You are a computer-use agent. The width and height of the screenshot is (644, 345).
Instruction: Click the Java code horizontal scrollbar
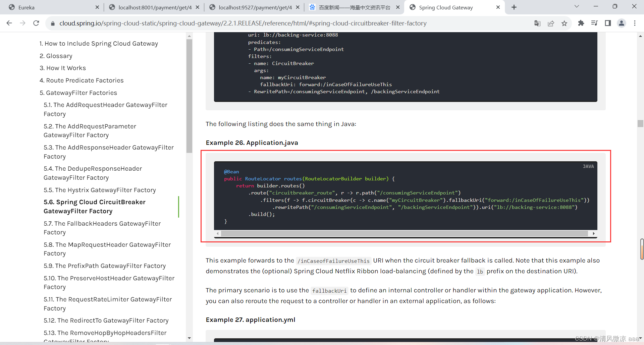[405, 234]
